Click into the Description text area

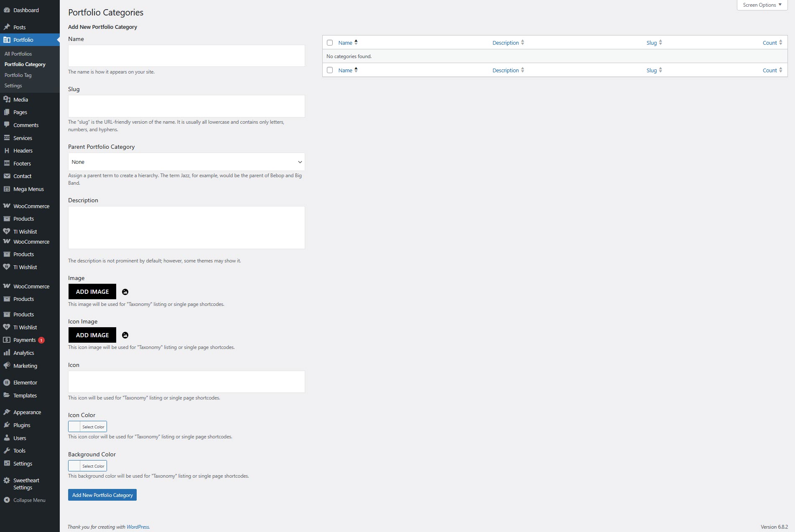pos(186,227)
